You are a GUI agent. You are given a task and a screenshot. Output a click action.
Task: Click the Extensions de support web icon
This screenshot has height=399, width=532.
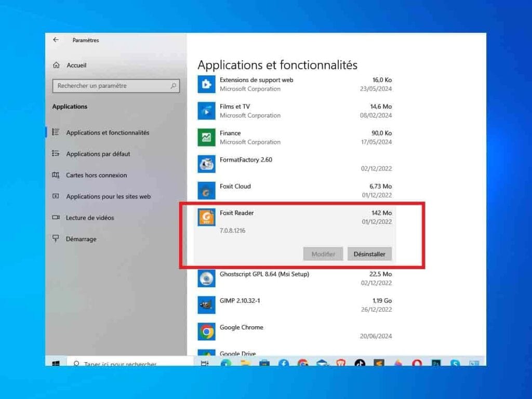206,84
